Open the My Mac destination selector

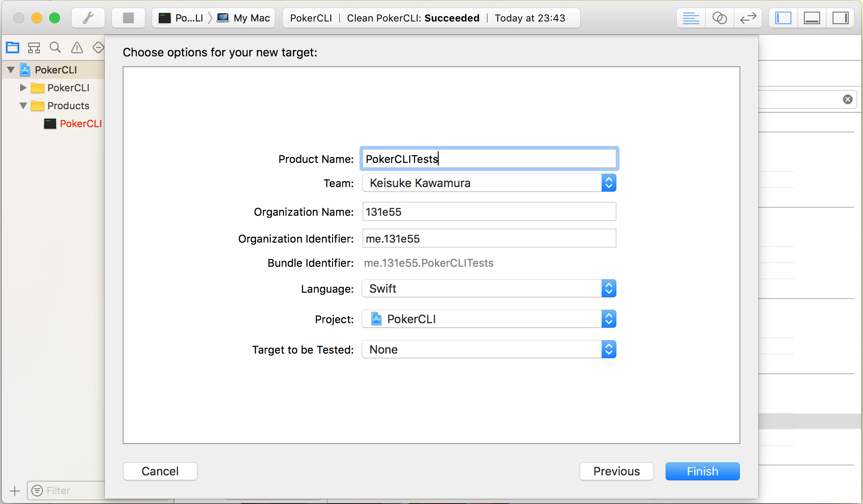click(244, 18)
